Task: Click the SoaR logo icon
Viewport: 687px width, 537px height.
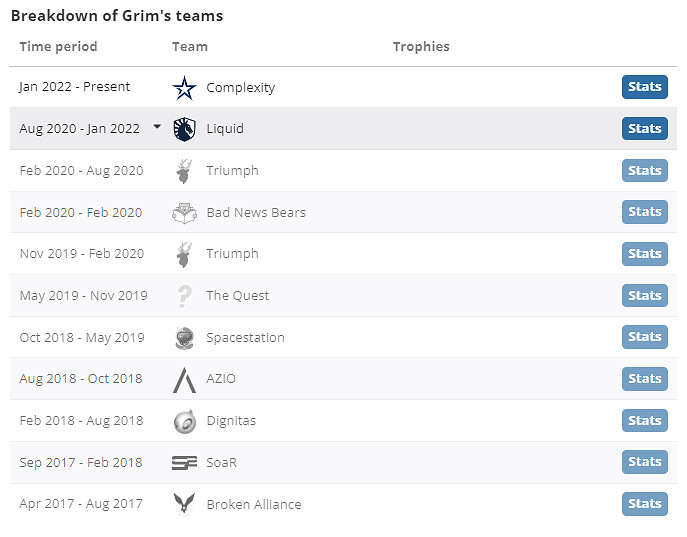Action: coord(184,463)
